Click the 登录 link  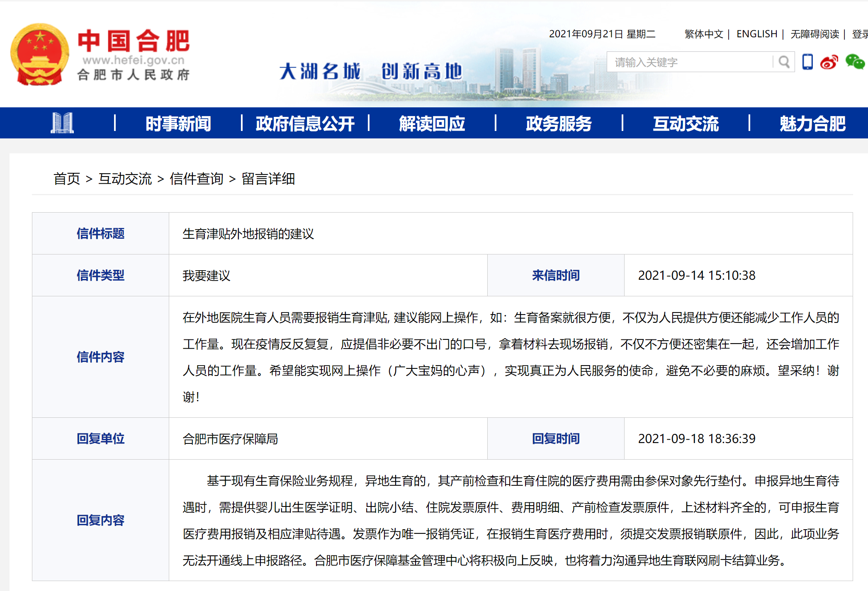[x=860, y=34]
